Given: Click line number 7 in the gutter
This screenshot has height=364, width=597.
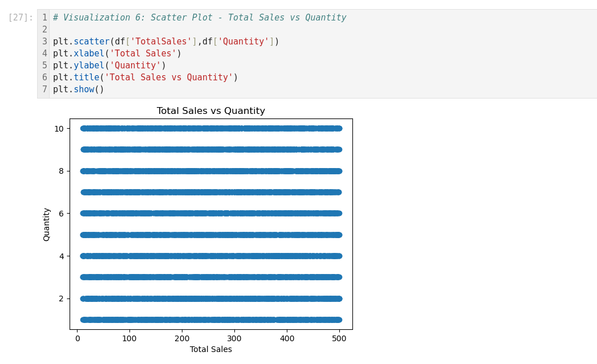Looking at the screenshot, I should (x=44, y=89).
